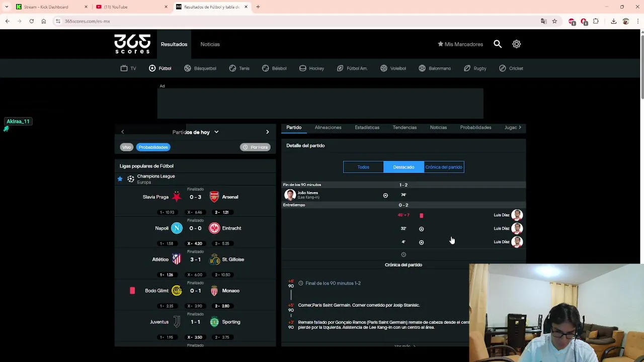Select the Básquetbol sport category

click(200, 68)
